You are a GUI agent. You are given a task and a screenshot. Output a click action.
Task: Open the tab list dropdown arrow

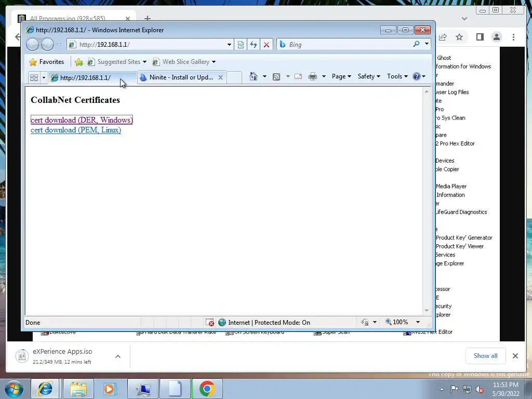[44, 77]
